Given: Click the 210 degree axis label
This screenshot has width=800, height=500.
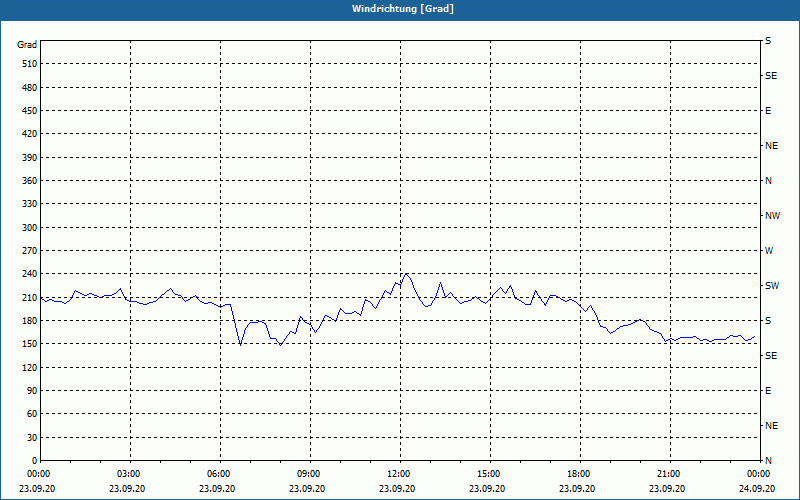Looking at the screenshot, I should pos(30,297).
